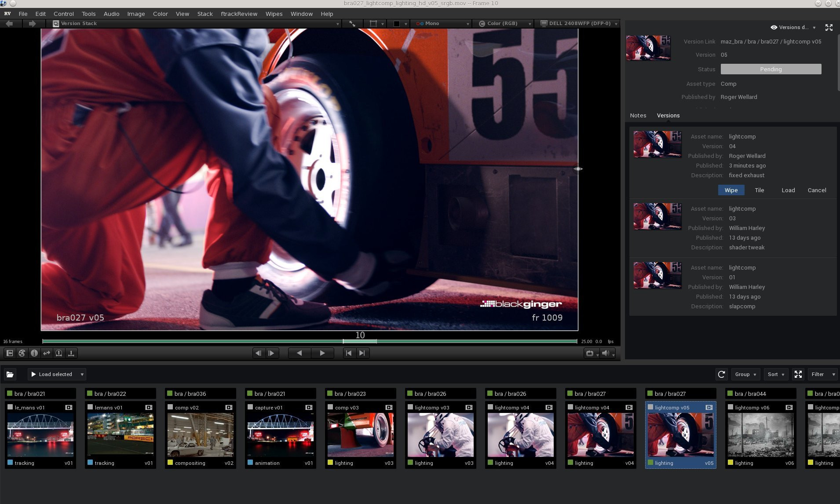Click the wipe handle on the viewer's right edge
The image size is (840, 504).
578,169
